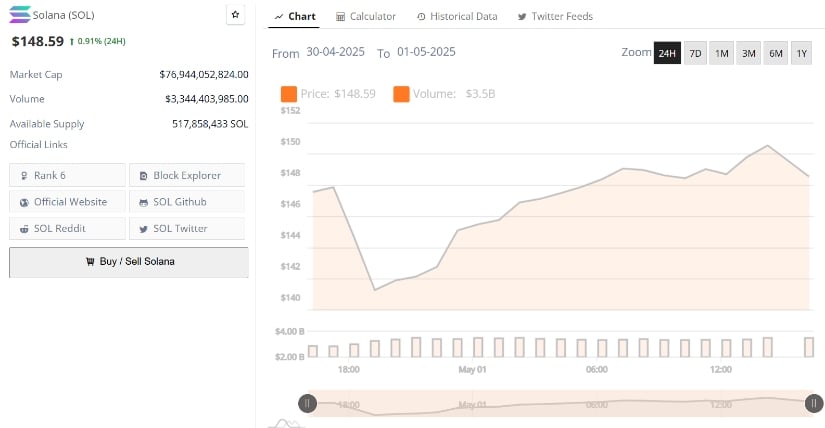Click the shopping cart icon on Buy button
The width and height of the screenshot is (825, 428).
point(90,261)
